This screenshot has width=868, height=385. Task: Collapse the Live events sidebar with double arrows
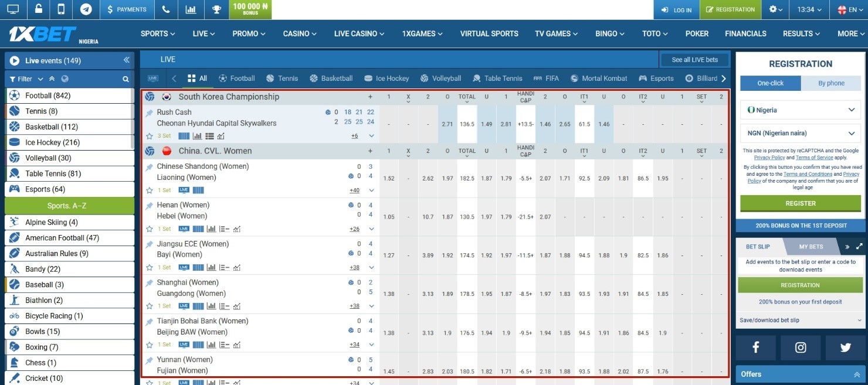[x=126, y=60]
